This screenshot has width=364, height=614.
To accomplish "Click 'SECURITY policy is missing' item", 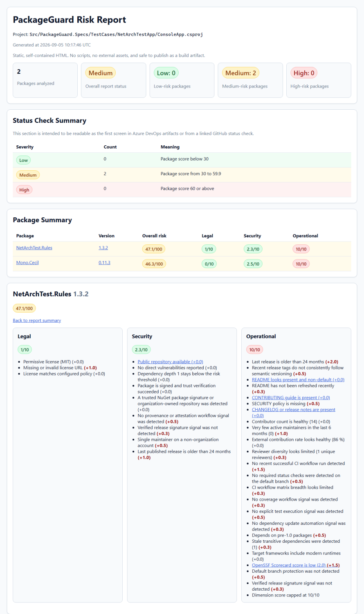I will coord(286,404).
